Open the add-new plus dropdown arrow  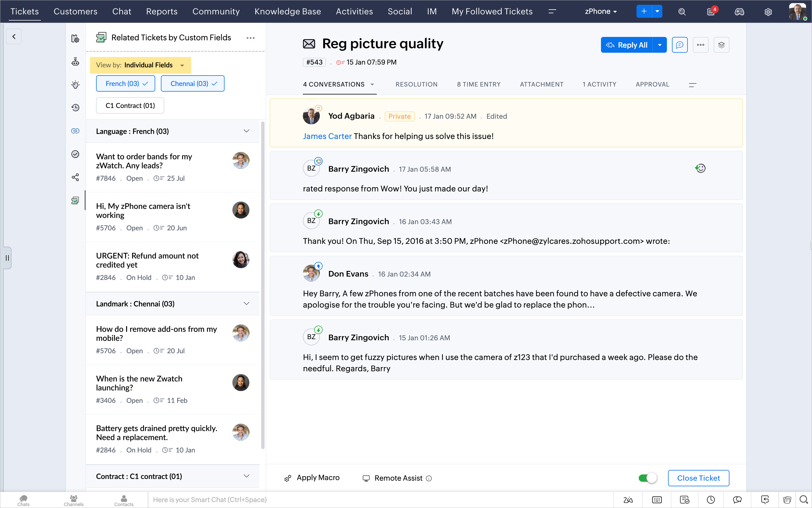pyautogui.click(x=657, y=12)
